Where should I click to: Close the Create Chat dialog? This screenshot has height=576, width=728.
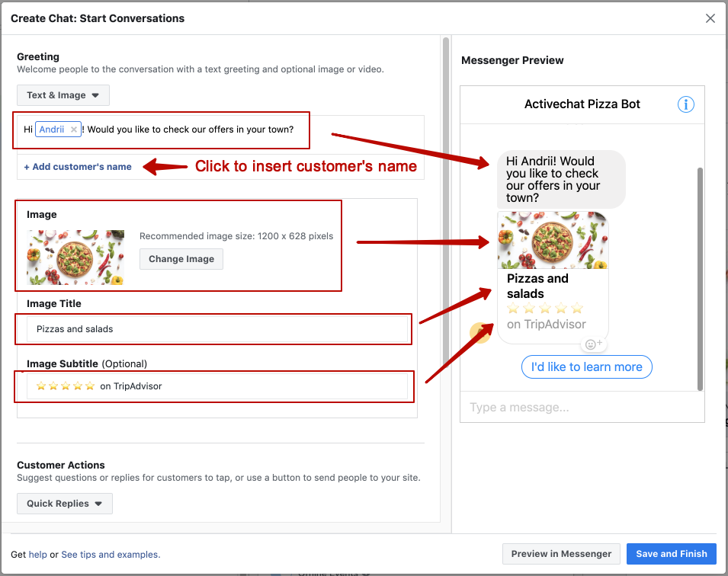pyautogui.click(x=710, y=18)
